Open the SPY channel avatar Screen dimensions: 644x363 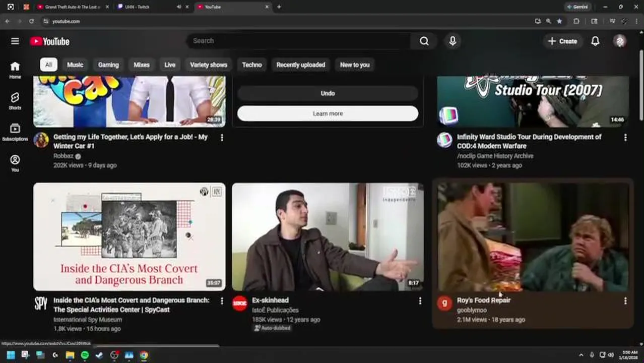pyautogui.click(x=41, y=303)
